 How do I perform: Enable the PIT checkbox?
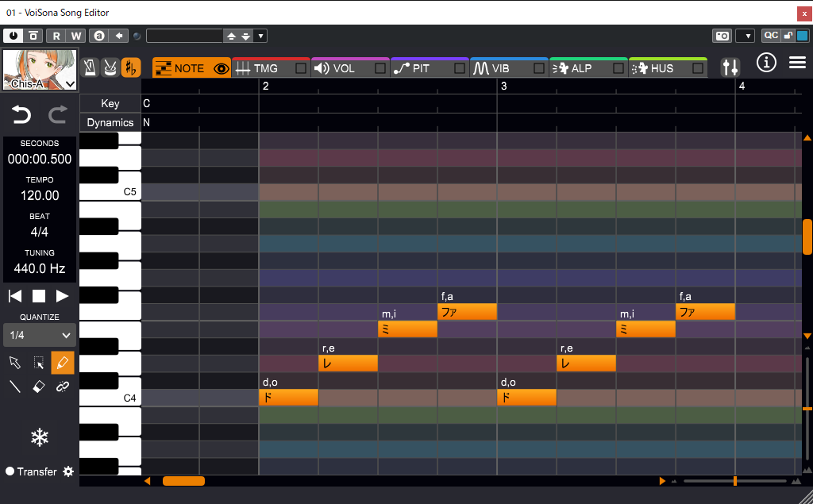point(460,68)
